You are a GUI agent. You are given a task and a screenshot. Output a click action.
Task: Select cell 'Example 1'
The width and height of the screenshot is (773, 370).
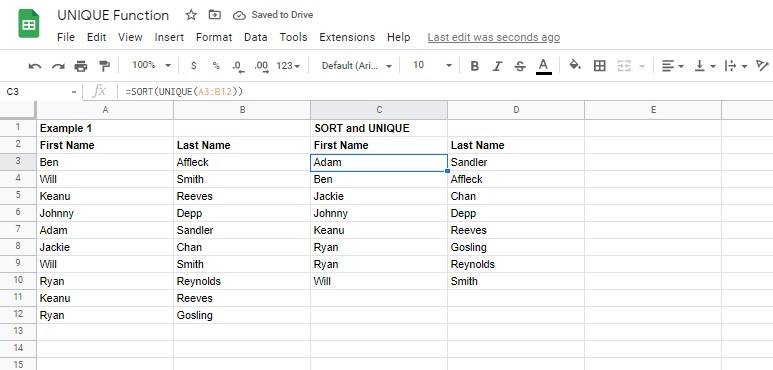point(105,128)
